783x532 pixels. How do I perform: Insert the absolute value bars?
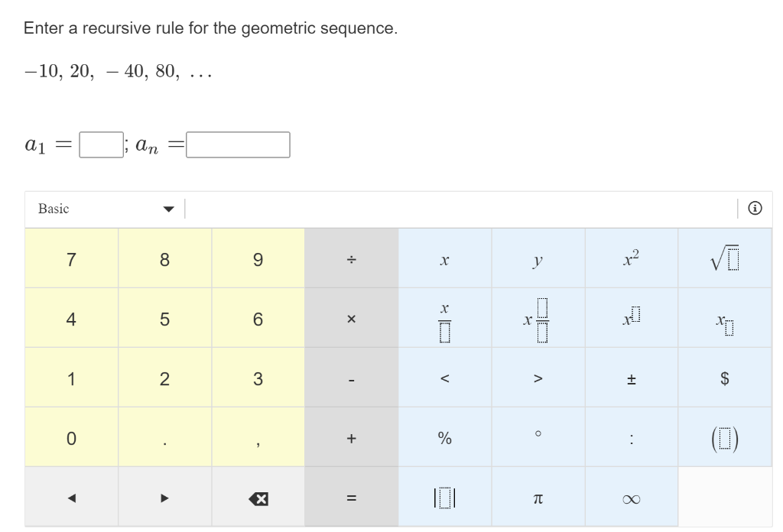click(444, 497)
